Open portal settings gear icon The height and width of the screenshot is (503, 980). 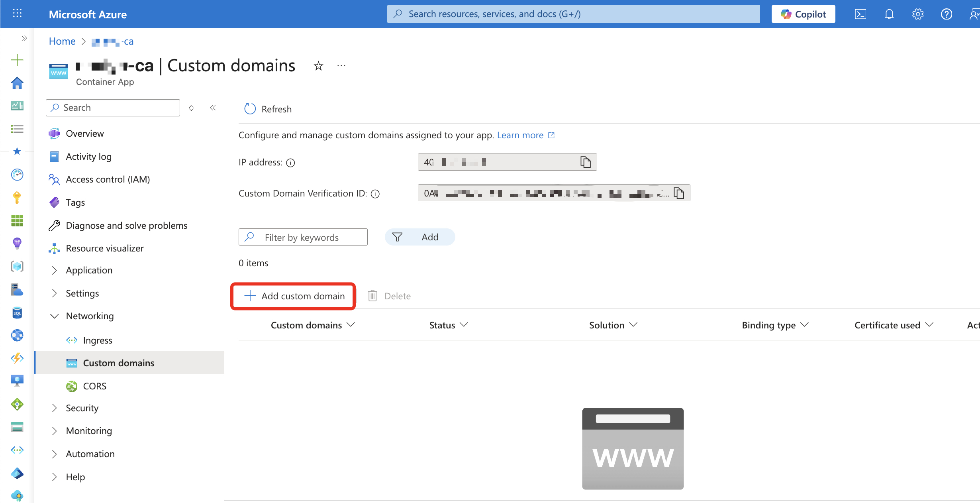point(918,14)
